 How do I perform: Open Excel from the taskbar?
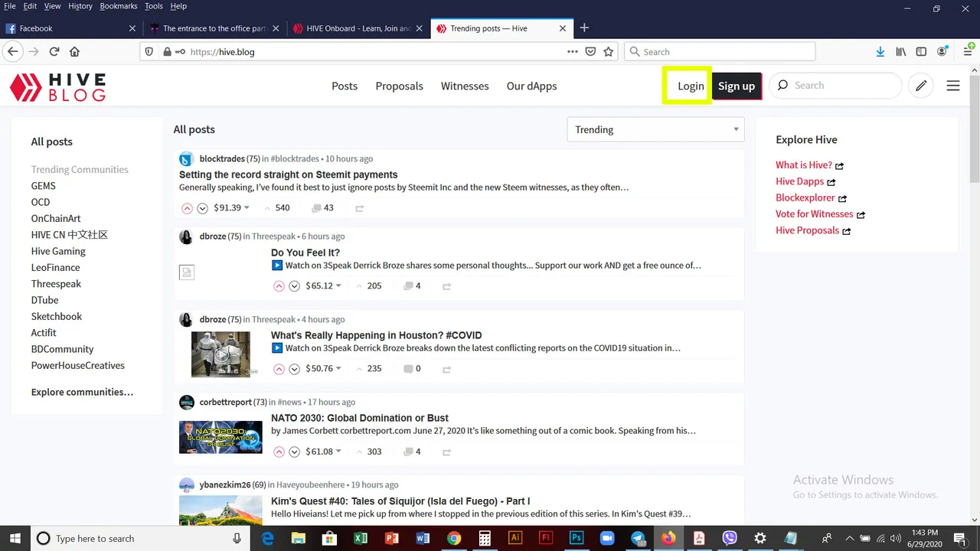361,538
